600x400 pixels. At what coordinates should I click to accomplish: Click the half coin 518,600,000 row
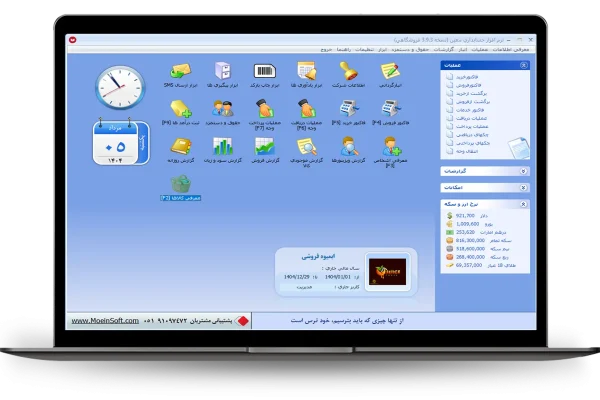tap(478, 249)
